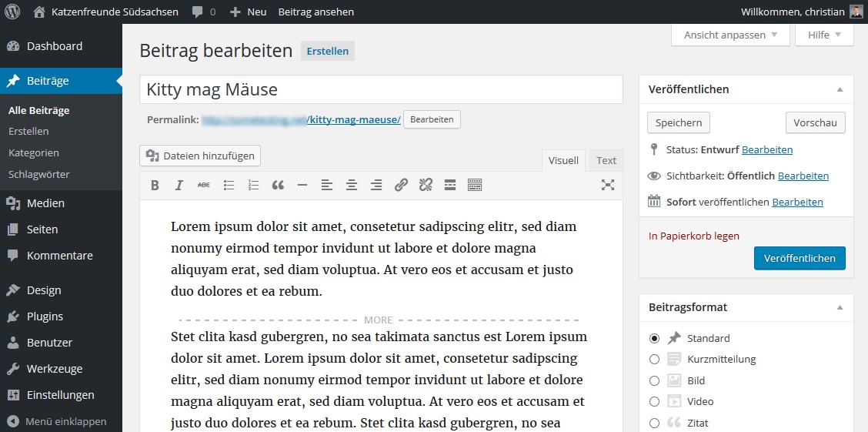Click the WordPress logo in admin bar
The height and width of the screenshot is (432, 868).
tap(12, 12)
